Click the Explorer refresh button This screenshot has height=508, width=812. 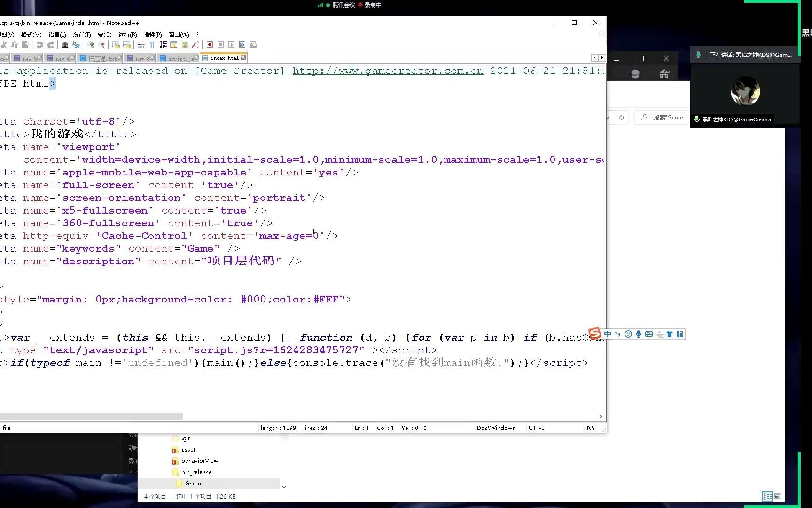pyautogui.click(x=621, y=117)
